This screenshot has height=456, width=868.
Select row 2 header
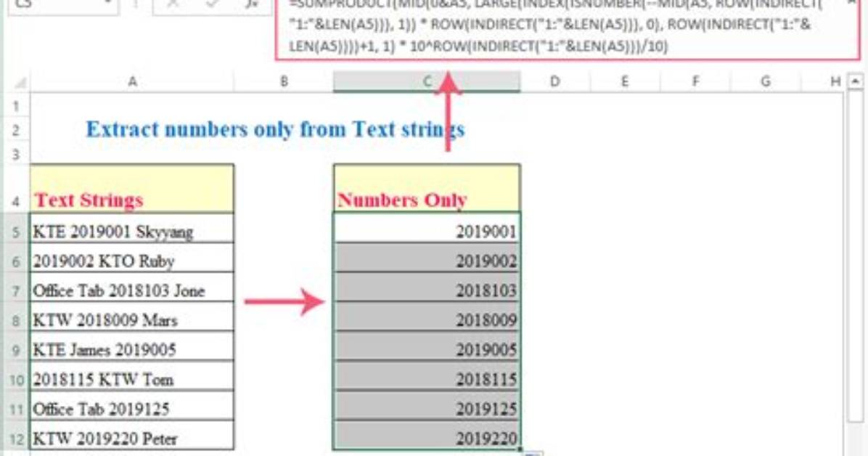coord(15,130)
